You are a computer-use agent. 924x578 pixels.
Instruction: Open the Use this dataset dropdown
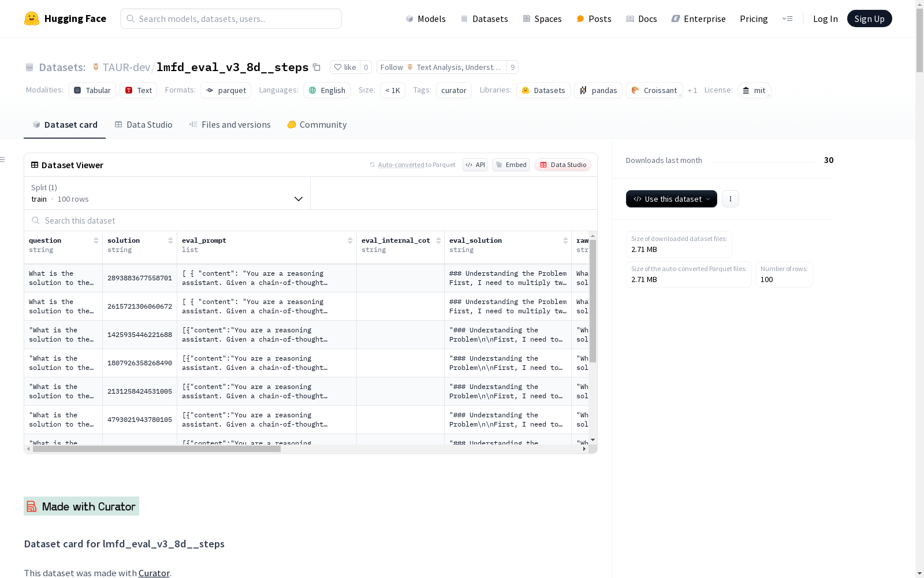pyautogui.click(x=672, y=199)
